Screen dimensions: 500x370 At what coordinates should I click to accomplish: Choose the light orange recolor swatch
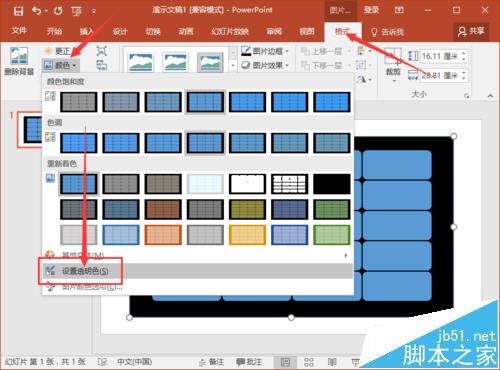pos(163,235)
